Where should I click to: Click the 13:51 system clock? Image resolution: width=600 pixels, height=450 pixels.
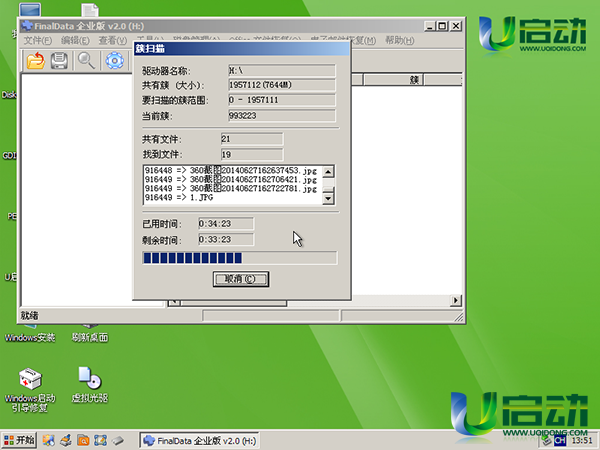click(x=582, y=440)
